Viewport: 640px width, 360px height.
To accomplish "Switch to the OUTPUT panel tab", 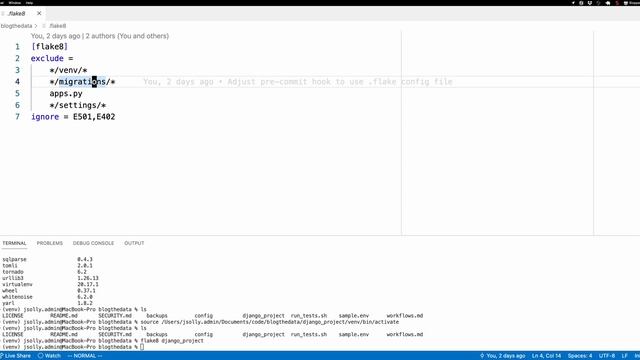I will (x=134, y=243).
